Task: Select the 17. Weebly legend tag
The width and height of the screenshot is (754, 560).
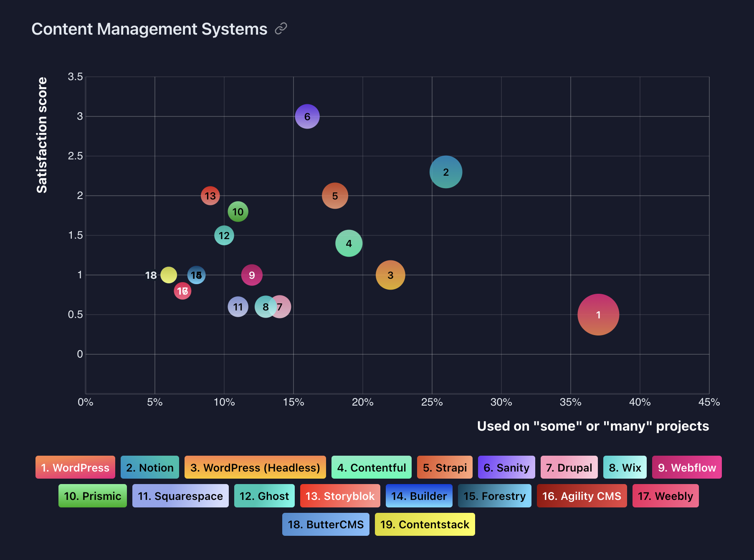Action: click(665, 496)
